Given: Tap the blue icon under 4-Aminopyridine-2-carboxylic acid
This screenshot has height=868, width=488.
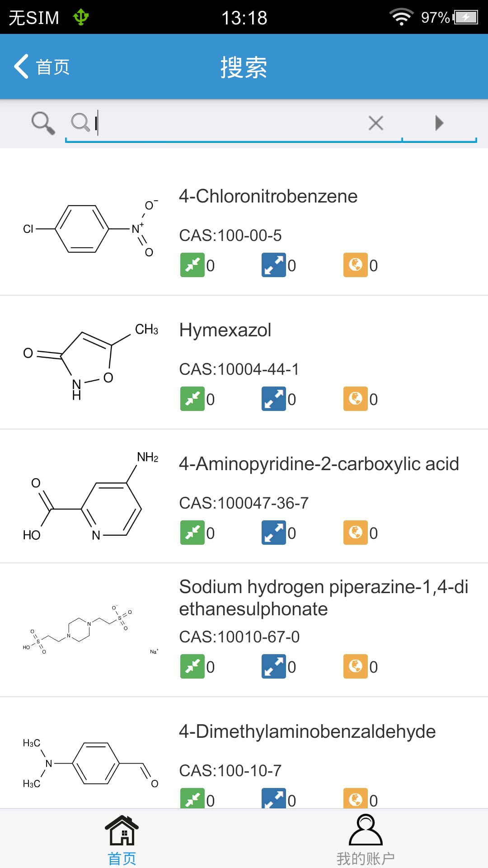Looking at the screenshot, I should click(x=274, y=533).
